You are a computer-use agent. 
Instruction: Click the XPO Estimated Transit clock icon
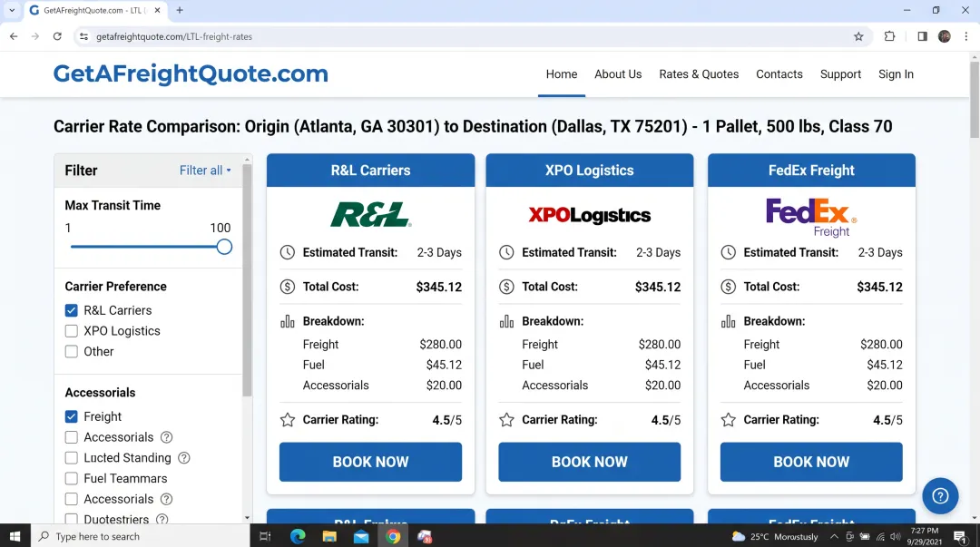click(506, 252)
